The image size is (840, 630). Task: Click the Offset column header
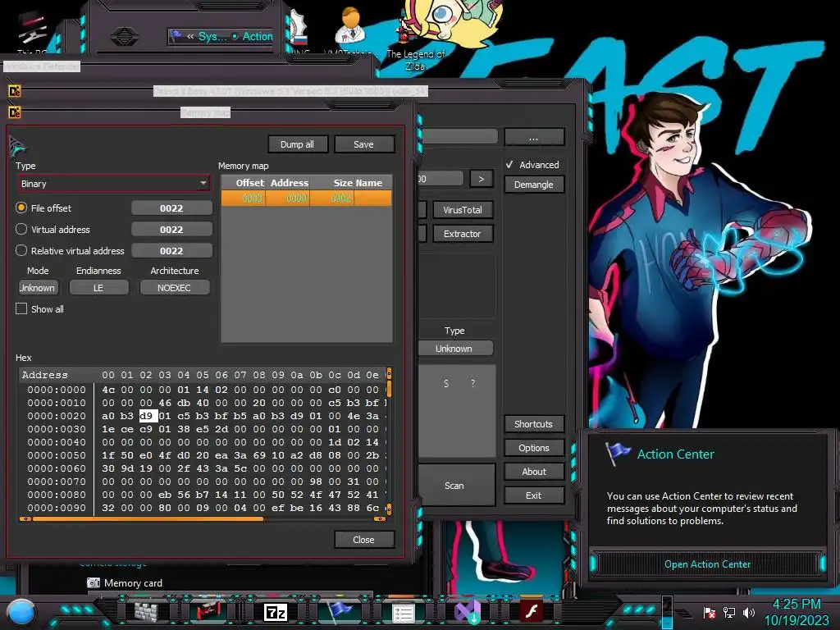point(244,183)
